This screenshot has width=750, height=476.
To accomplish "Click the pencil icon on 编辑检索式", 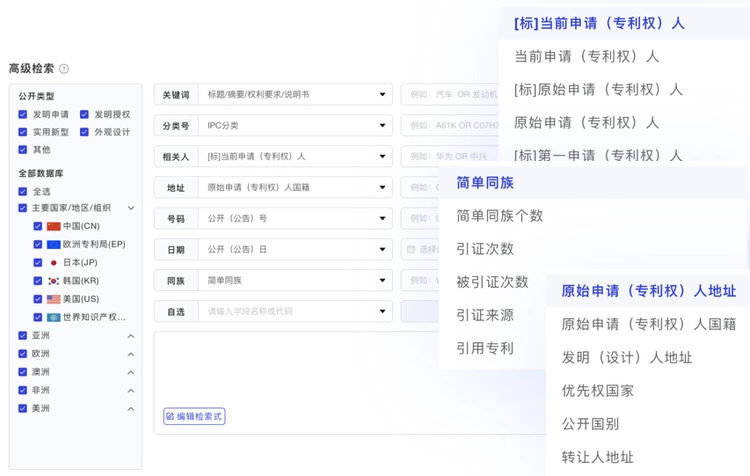I will tap(170, 415).
